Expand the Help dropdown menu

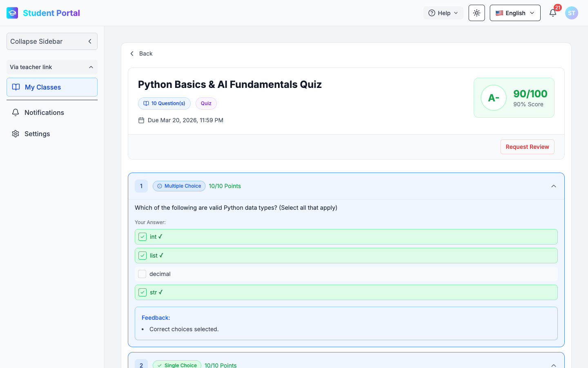[443, 13]
